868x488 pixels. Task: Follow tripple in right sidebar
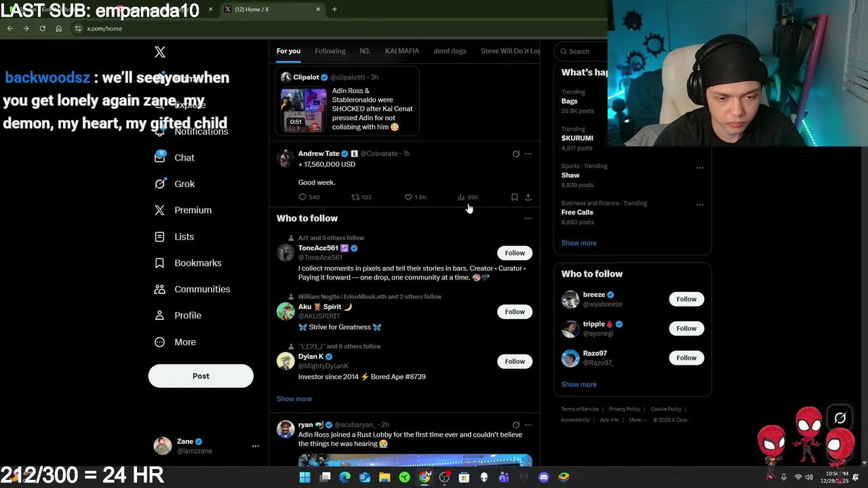tap(686, 328)
